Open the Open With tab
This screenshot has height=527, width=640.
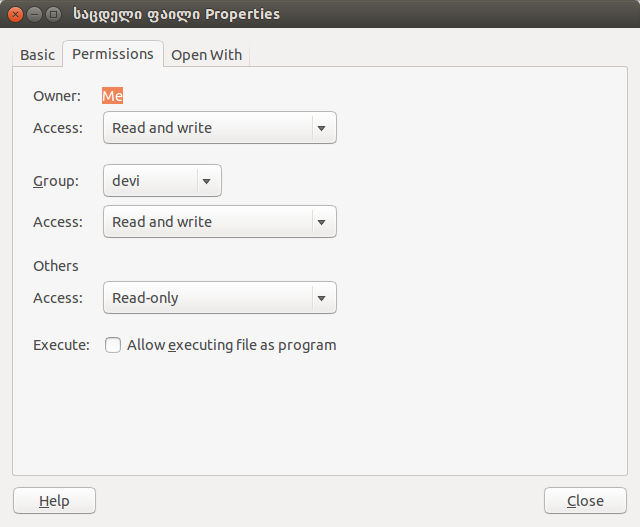click(207, 55)
